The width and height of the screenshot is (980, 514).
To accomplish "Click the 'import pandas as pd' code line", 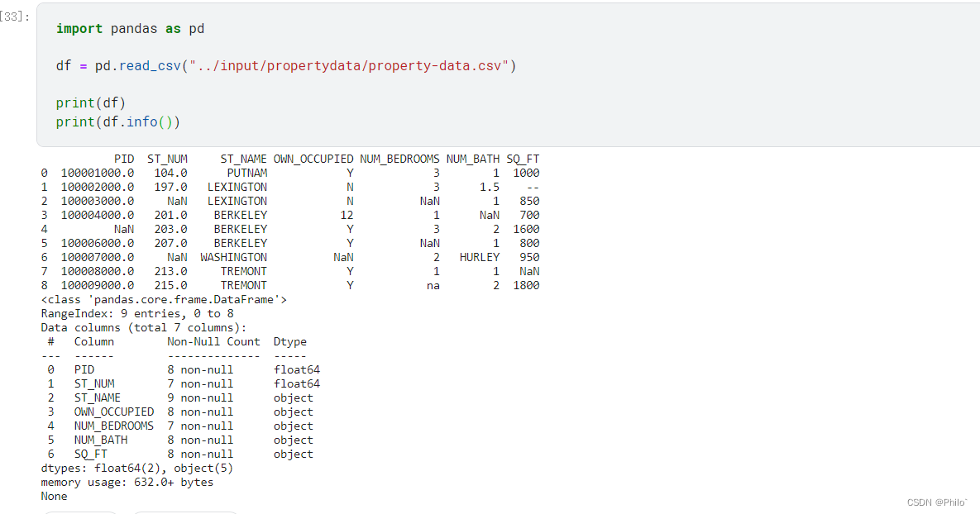I will point(130,29).
